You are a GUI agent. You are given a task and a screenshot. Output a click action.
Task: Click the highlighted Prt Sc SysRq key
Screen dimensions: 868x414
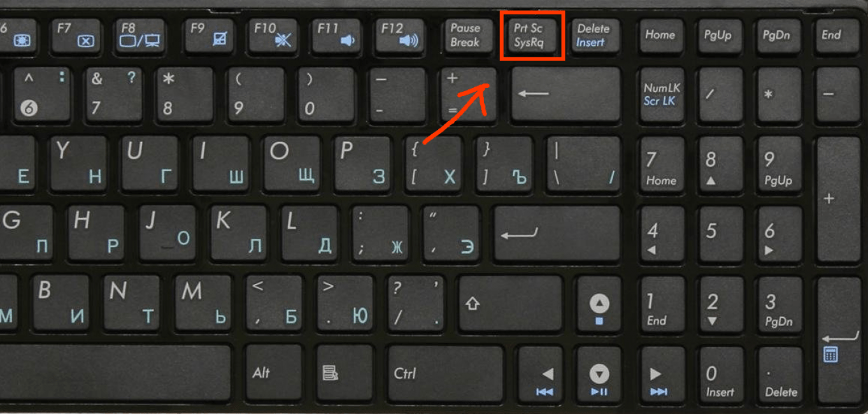(531, 36)
